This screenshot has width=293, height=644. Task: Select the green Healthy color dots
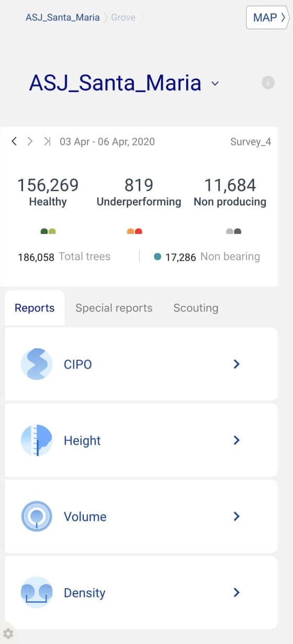[48, 231]
